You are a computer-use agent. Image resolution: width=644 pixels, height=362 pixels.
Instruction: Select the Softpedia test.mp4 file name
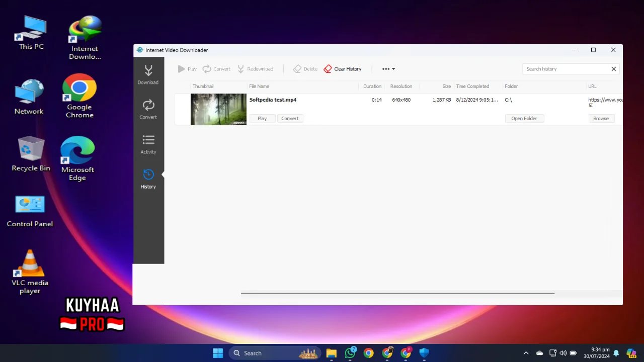tap(273, 100)
